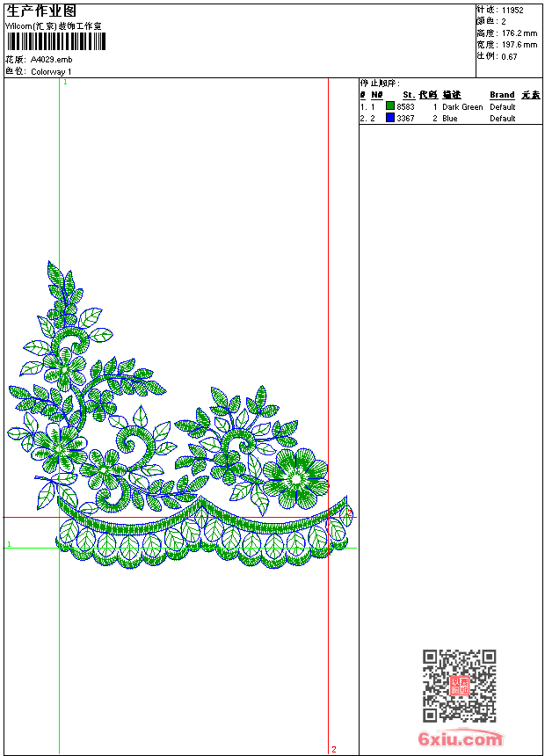Viewport: 545px width, 756px height.
Task: Click the scale value 0.67
Action: click(510, 56)
